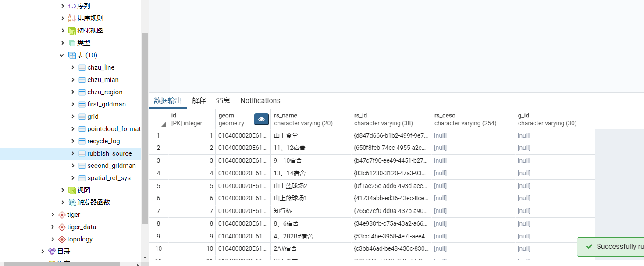Expand the 触发器函数 node

tap(62, 202)
